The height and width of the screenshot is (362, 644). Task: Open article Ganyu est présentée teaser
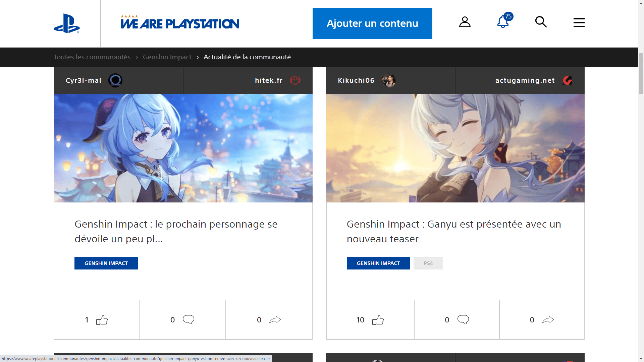click(454, 231)
